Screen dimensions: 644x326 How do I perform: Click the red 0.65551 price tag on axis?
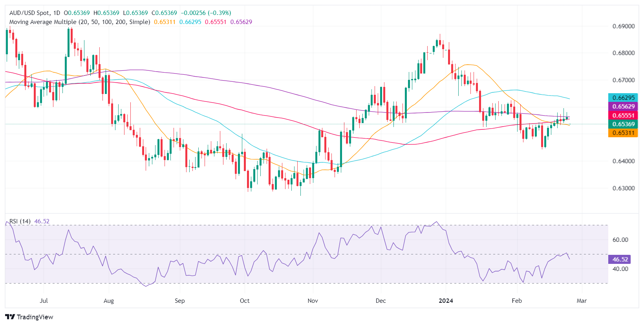coord(623,116)
